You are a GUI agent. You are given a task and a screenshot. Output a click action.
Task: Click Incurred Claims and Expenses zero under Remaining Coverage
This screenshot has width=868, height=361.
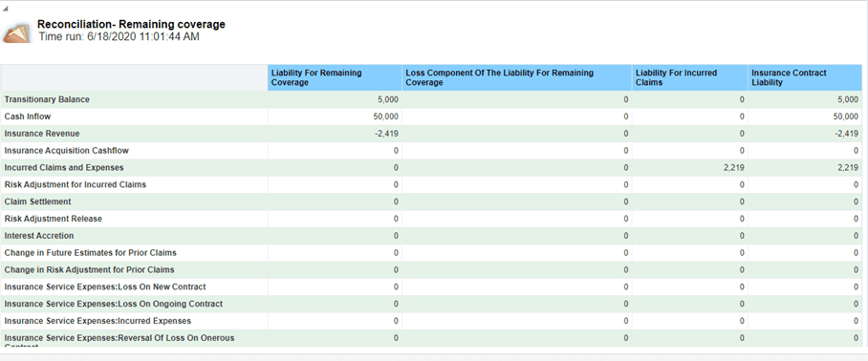click(396, 167)
